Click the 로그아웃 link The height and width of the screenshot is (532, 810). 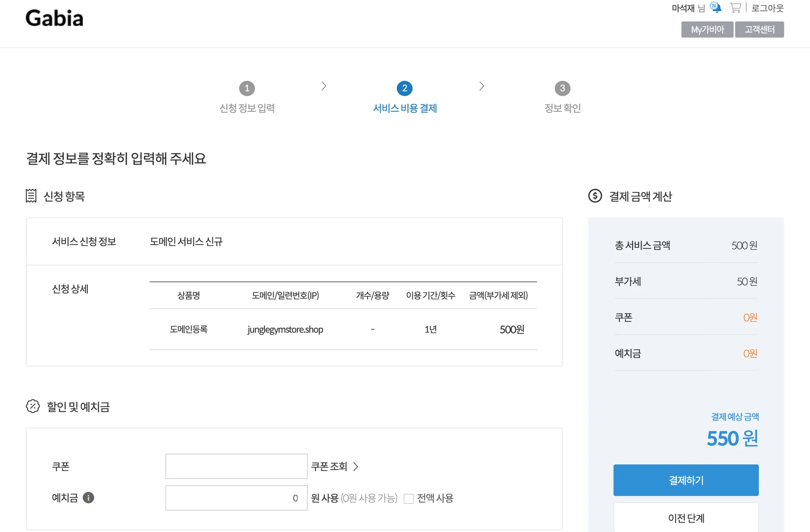point(767,8)
